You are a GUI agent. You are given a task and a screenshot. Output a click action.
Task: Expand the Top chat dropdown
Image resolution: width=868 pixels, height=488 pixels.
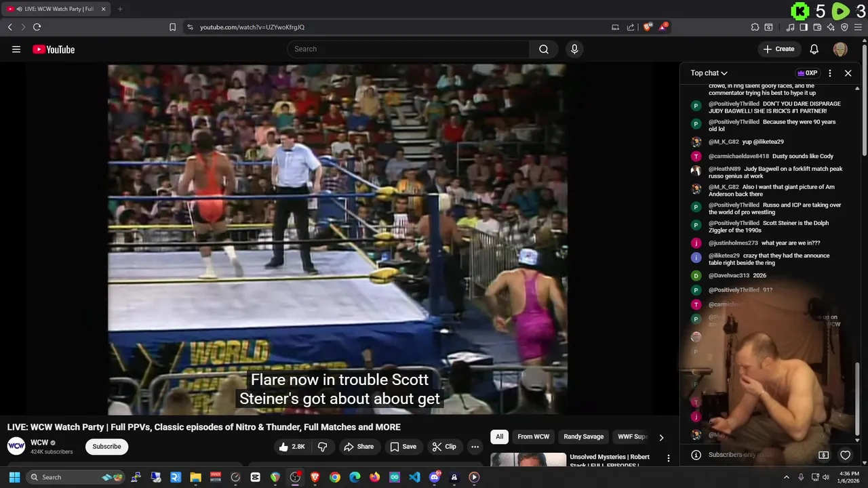[x=709, y=73]
